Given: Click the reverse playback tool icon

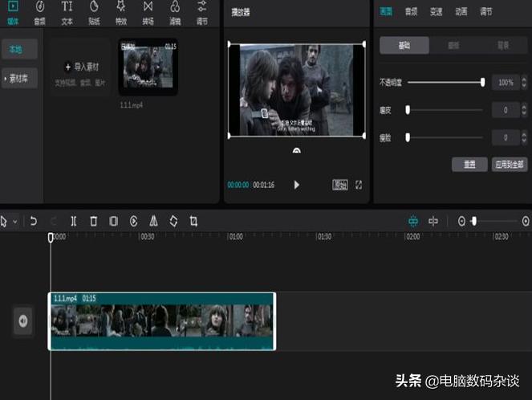Looking at the screenshot, I should (134, 222).
